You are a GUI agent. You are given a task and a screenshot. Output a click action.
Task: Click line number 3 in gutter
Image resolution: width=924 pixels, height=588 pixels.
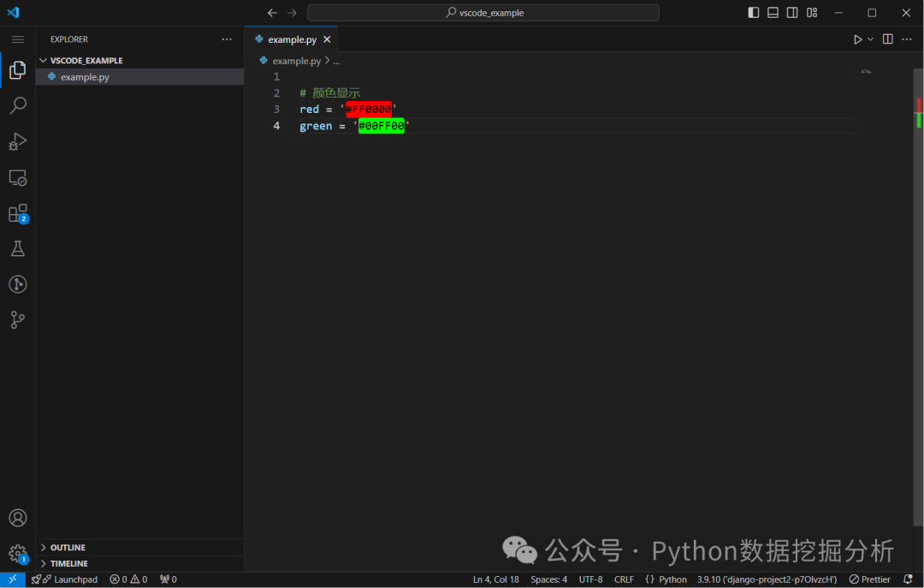click(x=276, y=109)
